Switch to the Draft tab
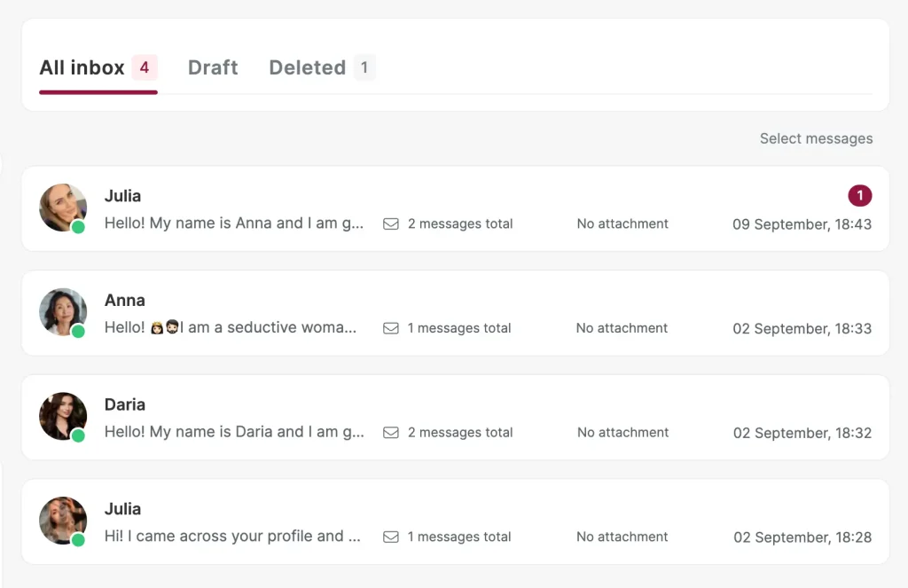This screenshot has width=908, height=588. [213, 67]
